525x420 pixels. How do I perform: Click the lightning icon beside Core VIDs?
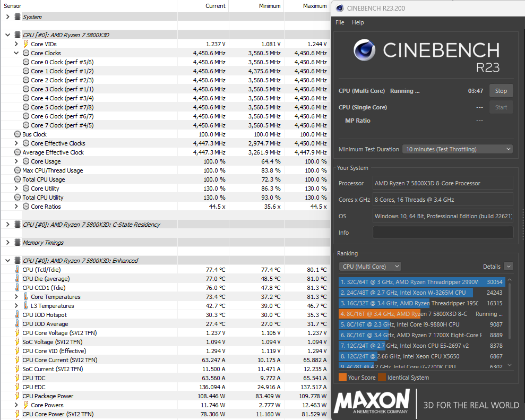tap(26, 44)
